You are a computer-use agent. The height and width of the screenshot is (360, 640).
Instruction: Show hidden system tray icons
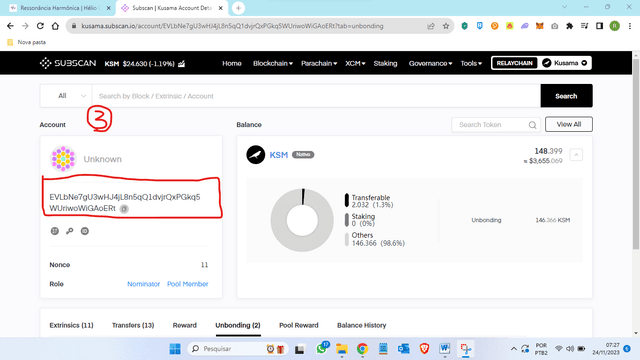513,349
